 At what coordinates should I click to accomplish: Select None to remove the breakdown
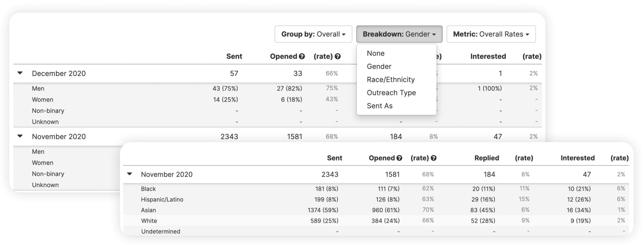(375, 53)
